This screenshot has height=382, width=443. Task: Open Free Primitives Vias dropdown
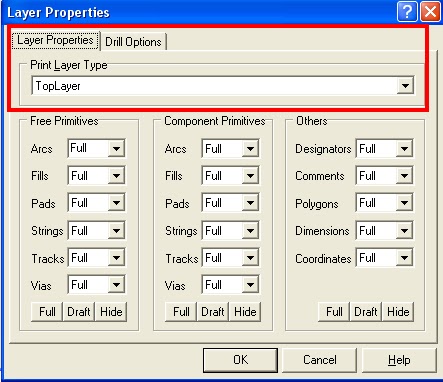pos(116,285)
